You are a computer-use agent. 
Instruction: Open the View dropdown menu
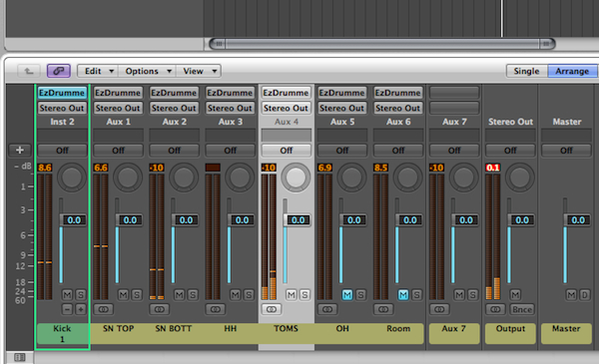pos(198,71)
